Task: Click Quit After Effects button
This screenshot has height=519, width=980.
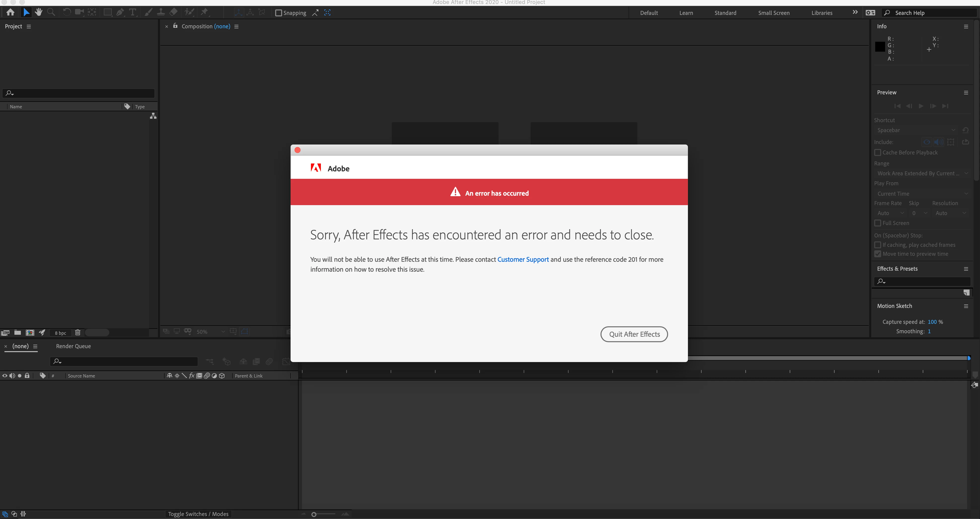Action: 634,334
